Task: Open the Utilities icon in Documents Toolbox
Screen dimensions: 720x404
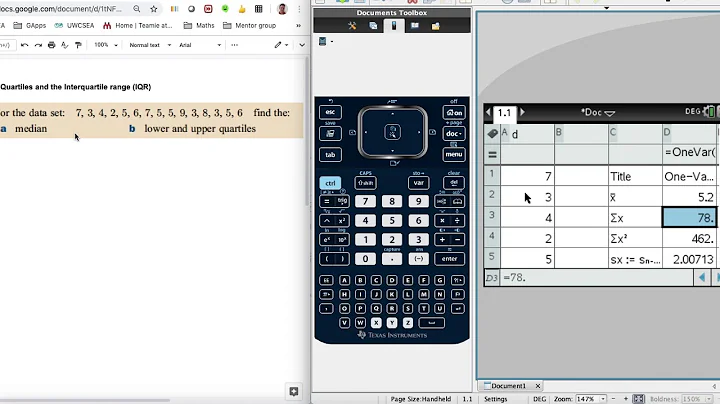Action: (x=415, y=26)
